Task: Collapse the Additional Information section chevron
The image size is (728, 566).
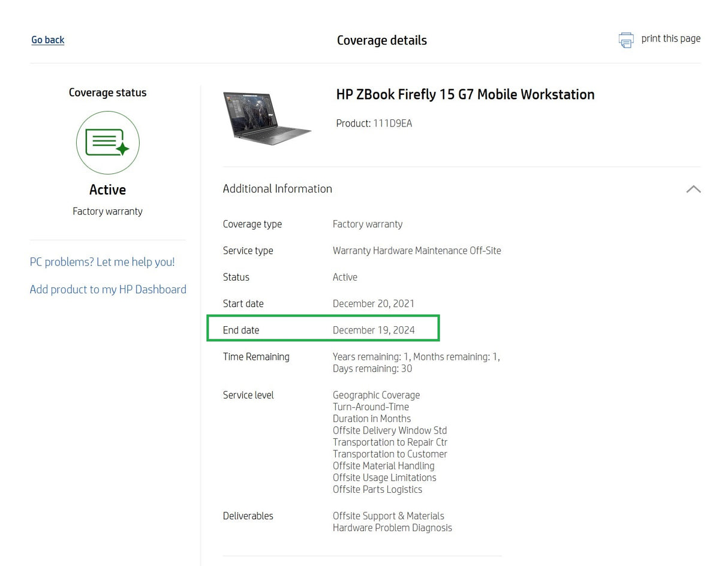Action: (x=693, y=189)
